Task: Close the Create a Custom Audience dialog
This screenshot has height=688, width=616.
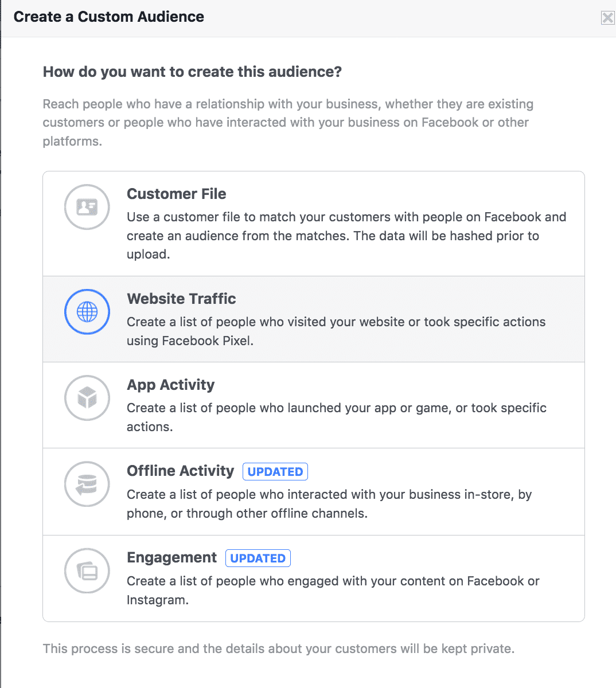Action: point(607,18)
